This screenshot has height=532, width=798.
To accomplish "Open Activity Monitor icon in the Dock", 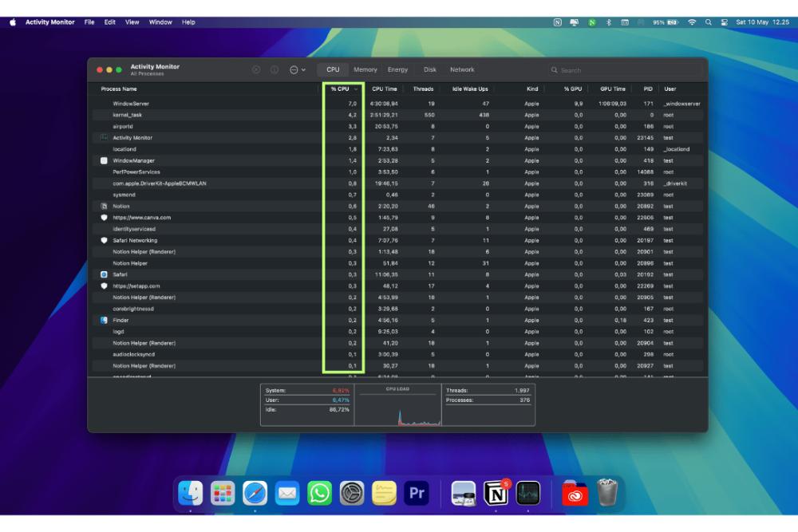I will (x=527, y=493).
